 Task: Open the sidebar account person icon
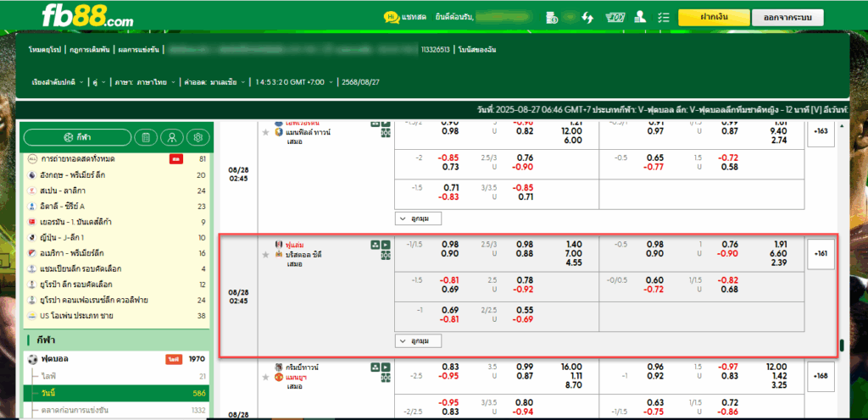pyautogui.click(x=172, y=137)
